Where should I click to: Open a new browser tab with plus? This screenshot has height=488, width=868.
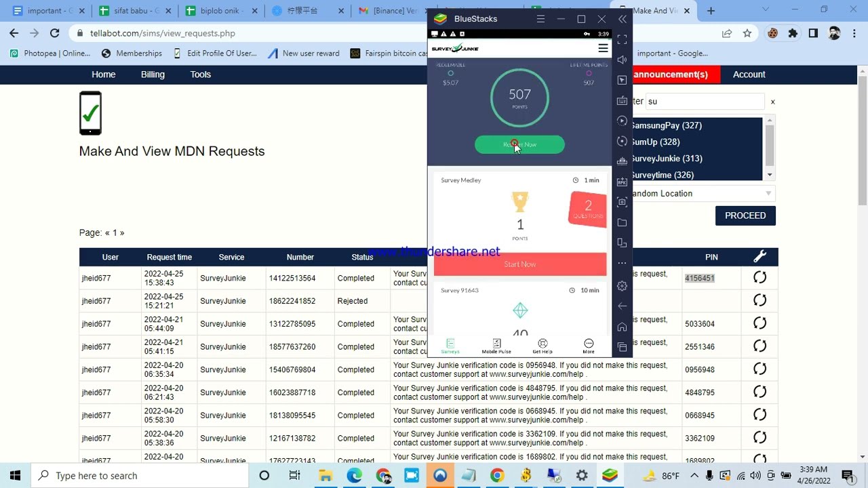tap(711, 11)
